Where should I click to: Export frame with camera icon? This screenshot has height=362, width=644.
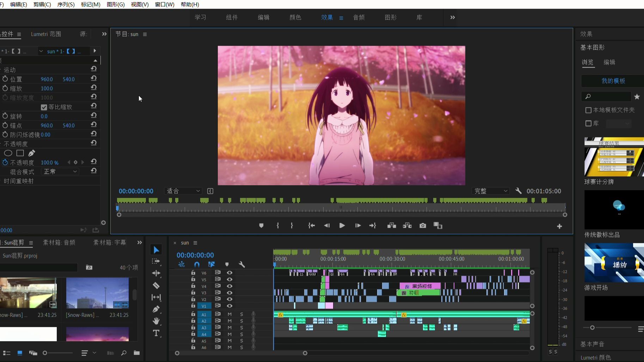point(423,226)
